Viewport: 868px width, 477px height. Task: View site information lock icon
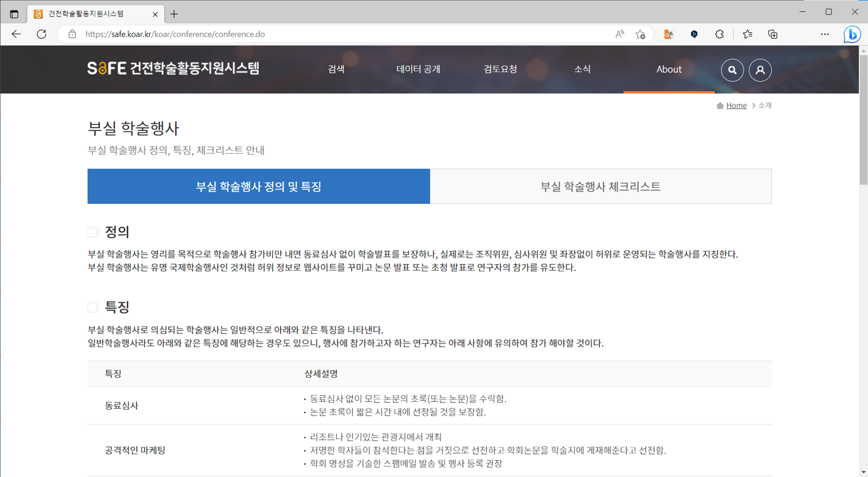[72, 34]
